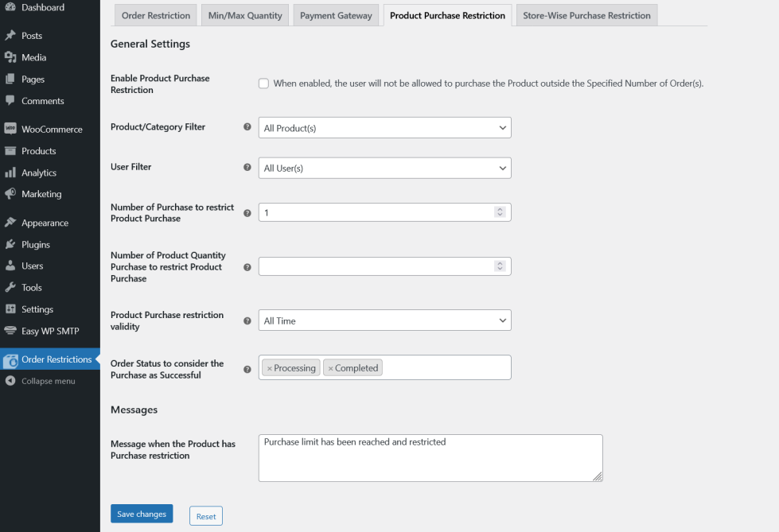Open Store-Wise Purchase Restriction tab
The width and height of the screenshot is (779, 532).
586,16
